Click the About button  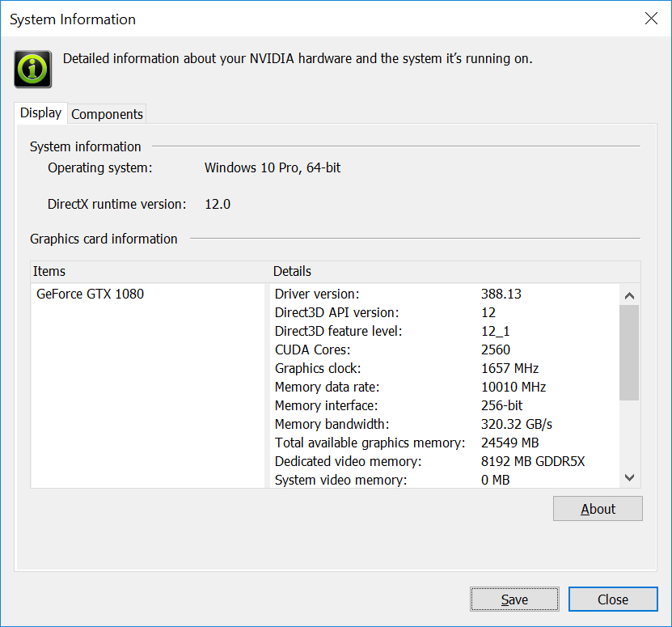coord(598,509)
